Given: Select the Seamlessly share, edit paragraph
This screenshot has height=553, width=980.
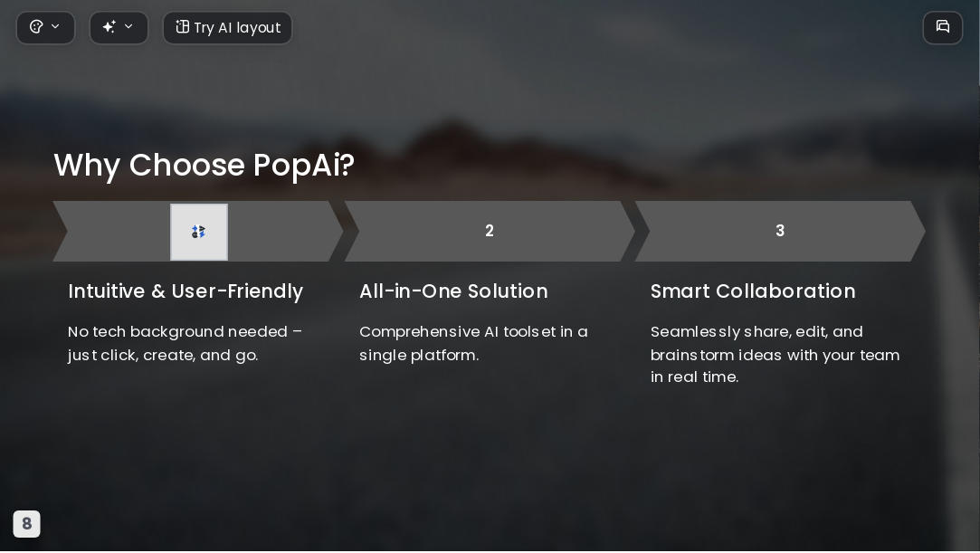Looking at the screenshot, I should click(x=775, y=354).
